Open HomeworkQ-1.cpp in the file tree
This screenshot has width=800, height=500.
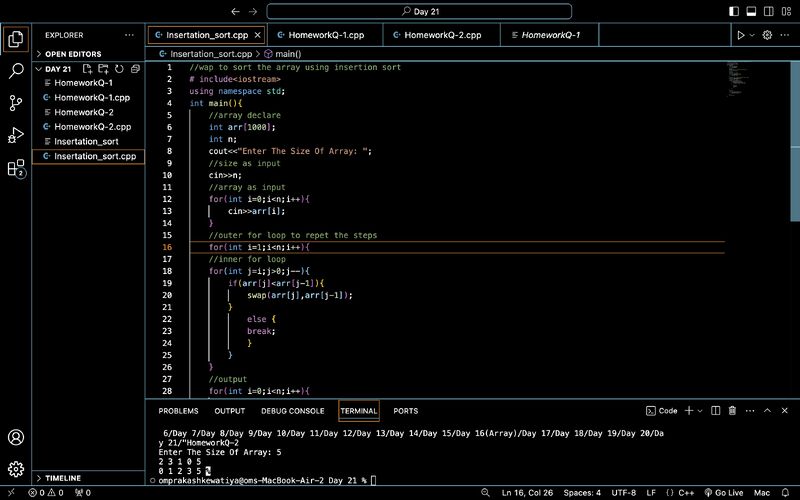pos(88,97)
